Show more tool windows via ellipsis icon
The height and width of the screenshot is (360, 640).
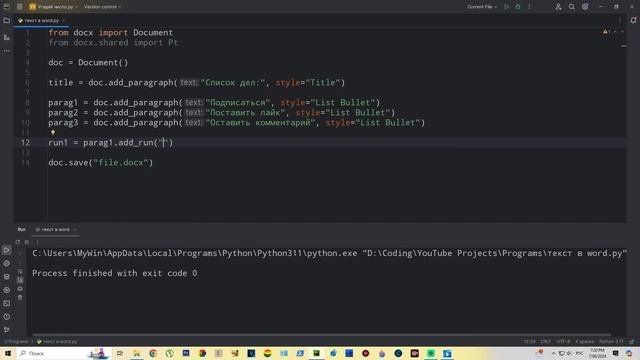(7, 51)
